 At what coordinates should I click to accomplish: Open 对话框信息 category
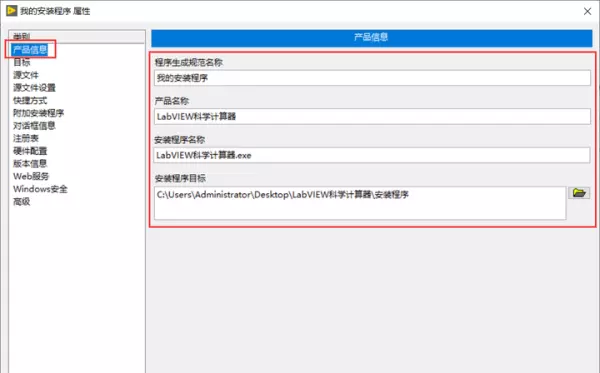point(34,125)
